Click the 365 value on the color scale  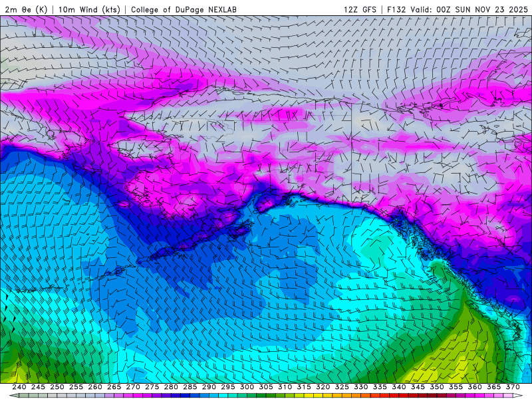click(x=494, y=387)
